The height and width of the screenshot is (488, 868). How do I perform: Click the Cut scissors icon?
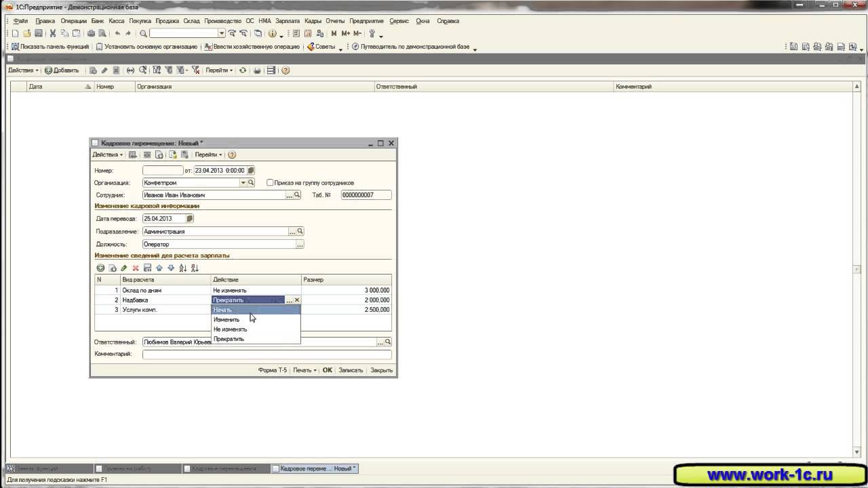pyautogui.click(x=52, y=33)
